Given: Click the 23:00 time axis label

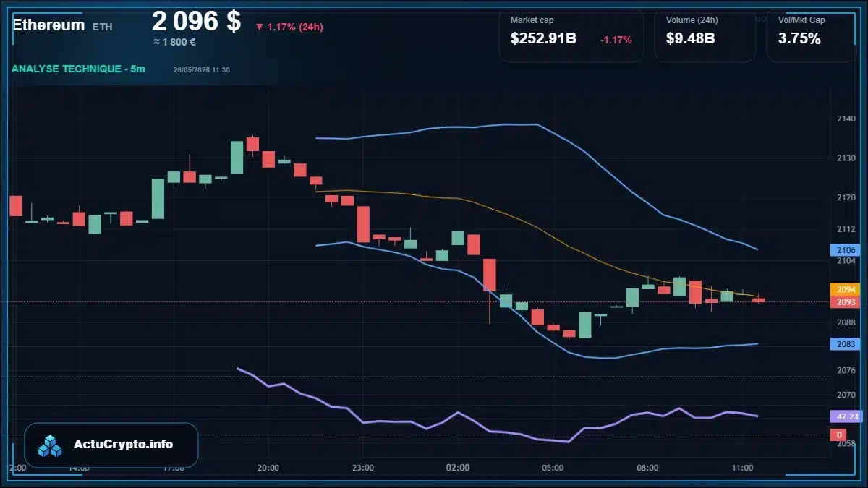Looking at the screenshot, I should click(x=362, y=468).
